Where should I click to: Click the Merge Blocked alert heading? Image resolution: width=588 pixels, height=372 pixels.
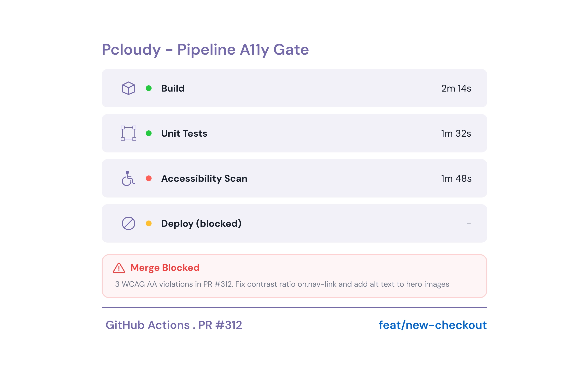(x=165, y=268)
